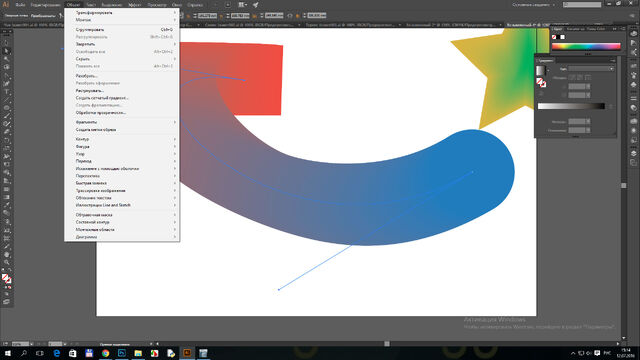
Task: Open the gradient aspect ratio dropdown arrow
Action: click(x=588, y=95)
